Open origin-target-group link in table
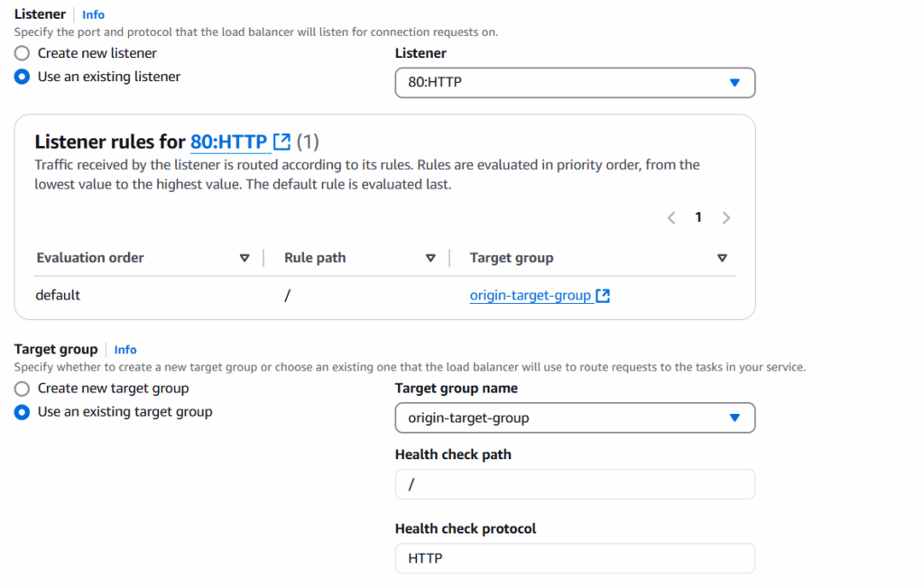 530,295
